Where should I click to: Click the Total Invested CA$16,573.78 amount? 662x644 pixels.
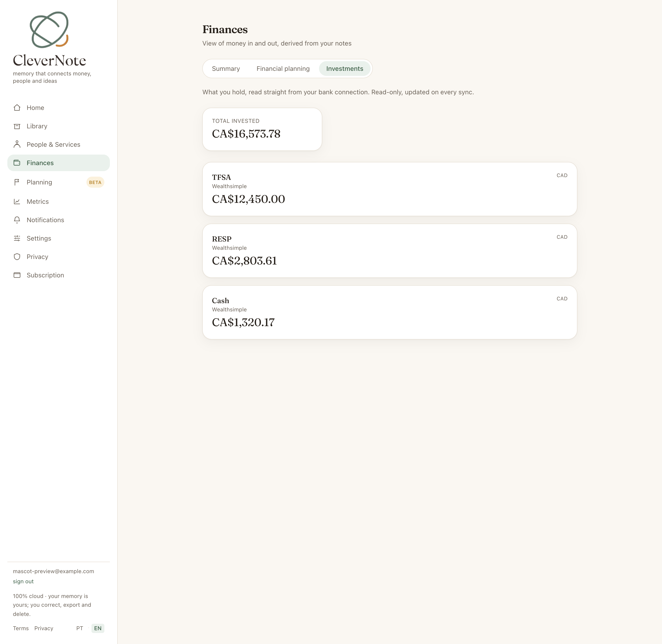(246, 134)
